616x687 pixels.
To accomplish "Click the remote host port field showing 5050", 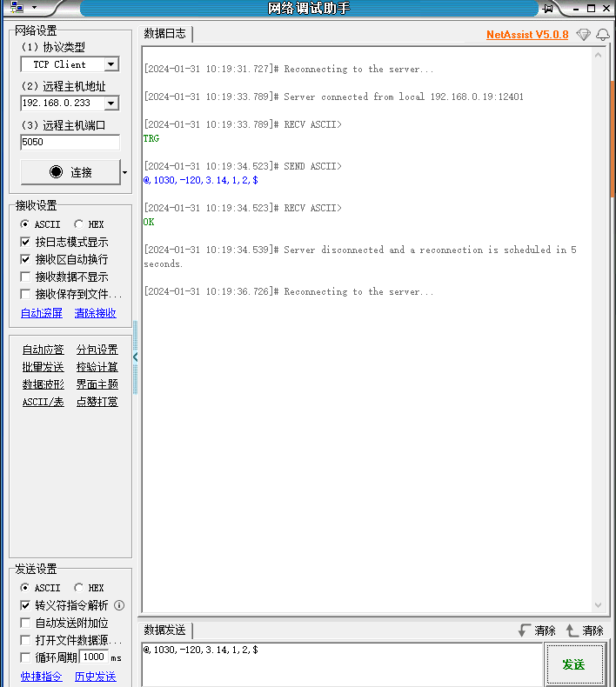I will (x=70, y=142).
